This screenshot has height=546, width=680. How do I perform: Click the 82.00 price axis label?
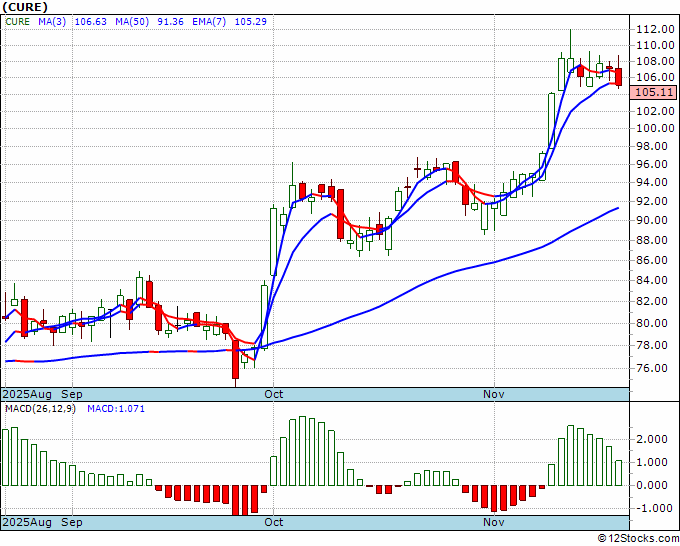pos(651,301)
